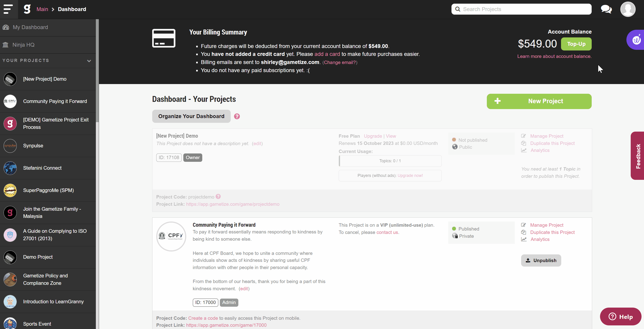Collapse the Your Projects section chevron

[x=89, y=61]
